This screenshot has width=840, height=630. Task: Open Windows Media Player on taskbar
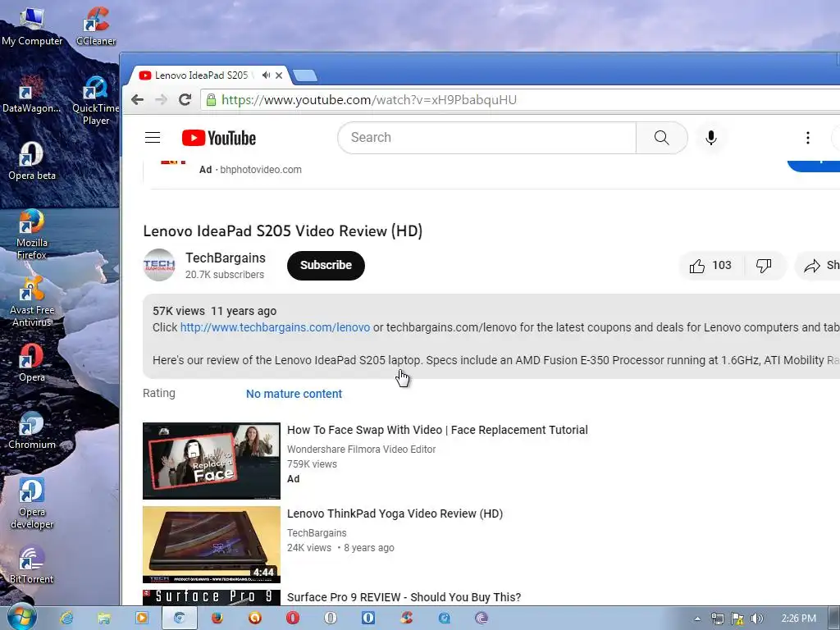141,619
